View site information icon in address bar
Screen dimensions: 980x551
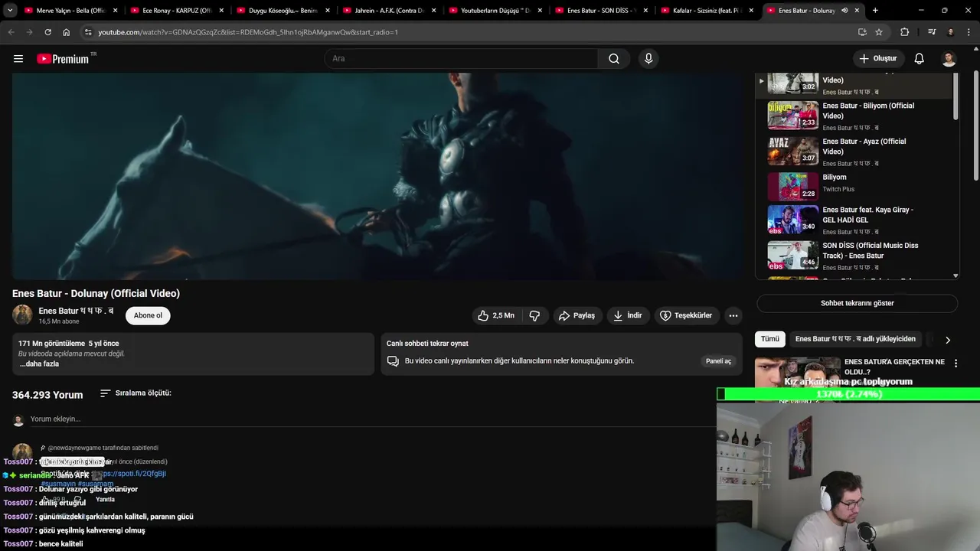tap(88, 32)
